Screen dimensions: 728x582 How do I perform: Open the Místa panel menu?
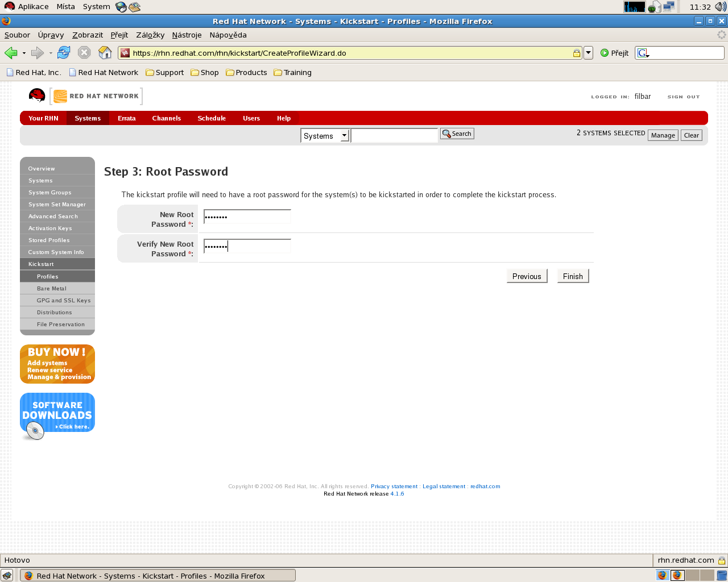point(65,7)
